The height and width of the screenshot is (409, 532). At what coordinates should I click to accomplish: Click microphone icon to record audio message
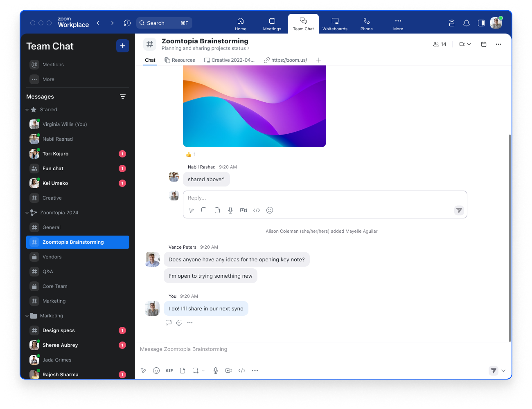point(216,371)
